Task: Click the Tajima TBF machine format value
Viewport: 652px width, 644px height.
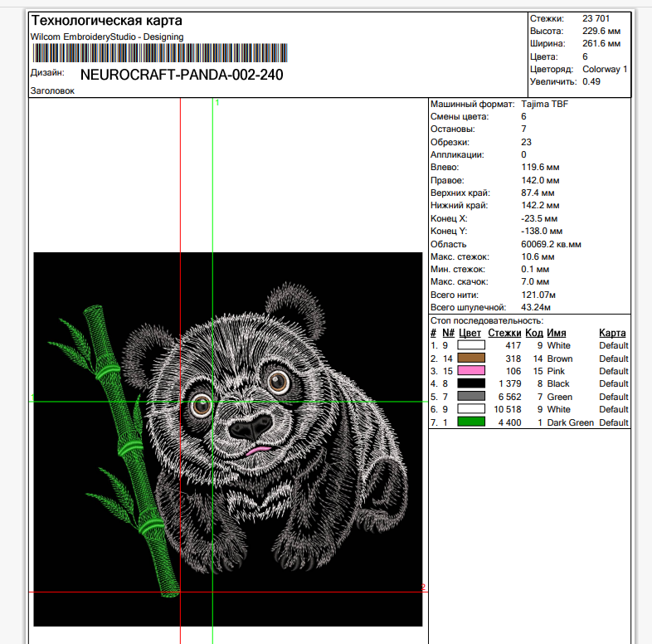Action: click(x=544, y=105)
